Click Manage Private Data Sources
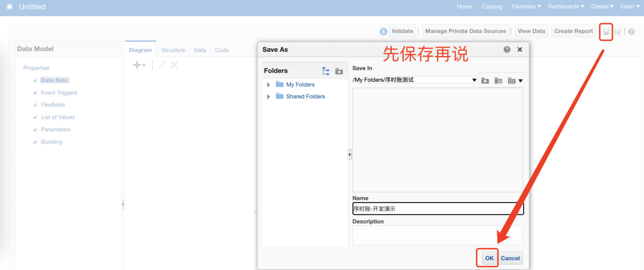 pyautogui.click(x=465, y=31)
